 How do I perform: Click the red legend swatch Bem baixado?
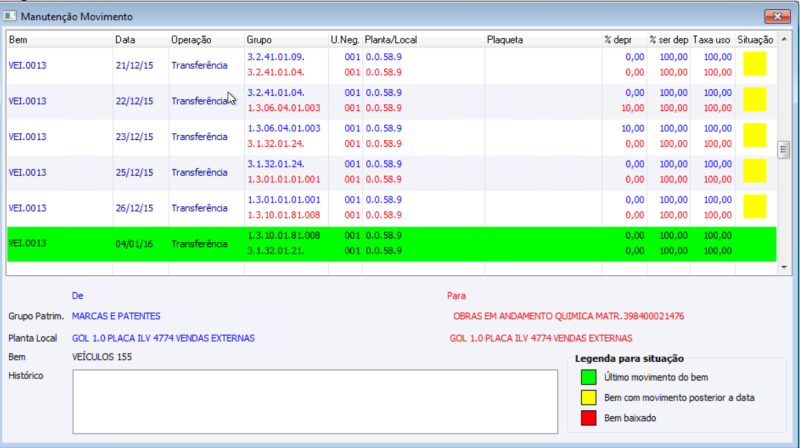pos(588,418)
